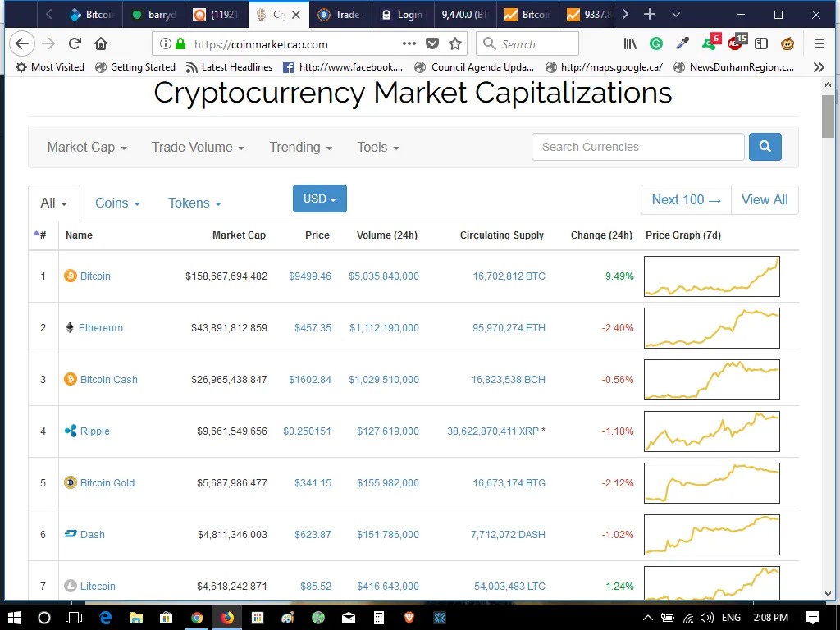Screen dimensions: 840x630
Task: Switch to the Trade browser tab
Action: [340, 15]
